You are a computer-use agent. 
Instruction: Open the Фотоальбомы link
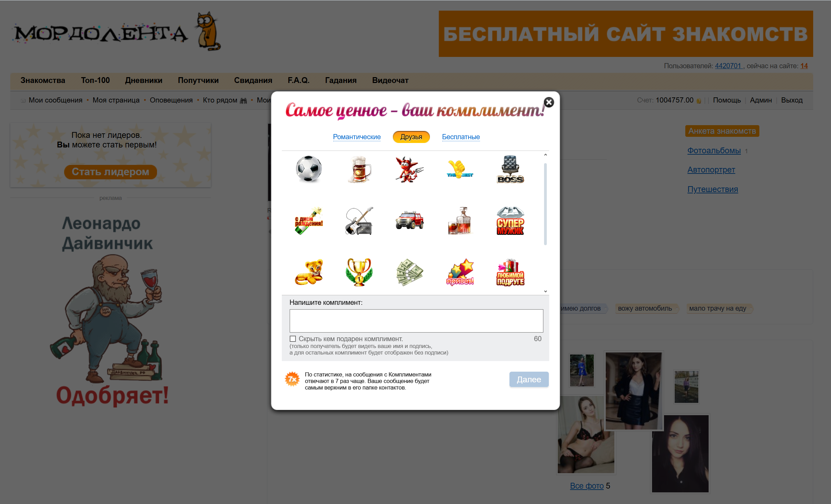pos(714,151)
